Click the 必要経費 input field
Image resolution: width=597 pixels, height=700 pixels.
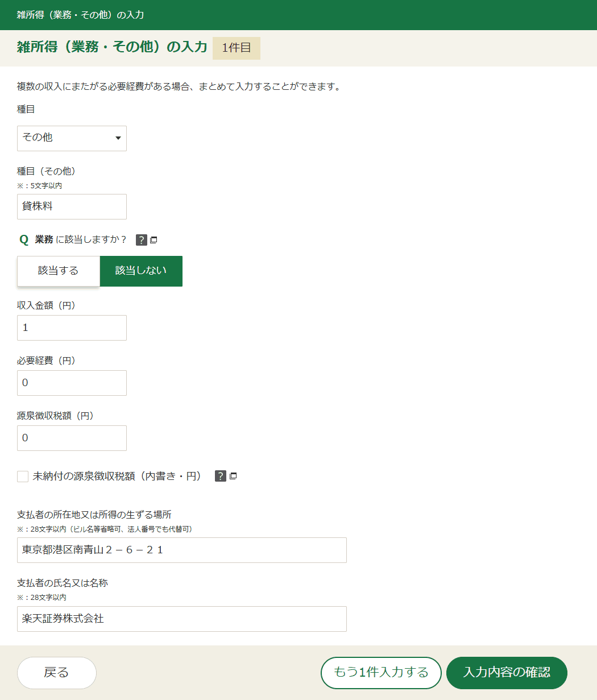coord(72,383)
